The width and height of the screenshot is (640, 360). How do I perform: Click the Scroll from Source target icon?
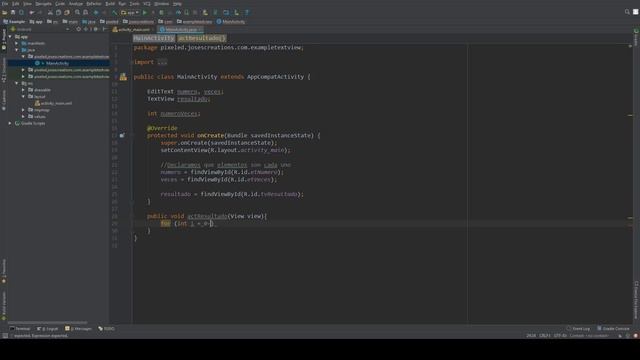pos(78,29)
